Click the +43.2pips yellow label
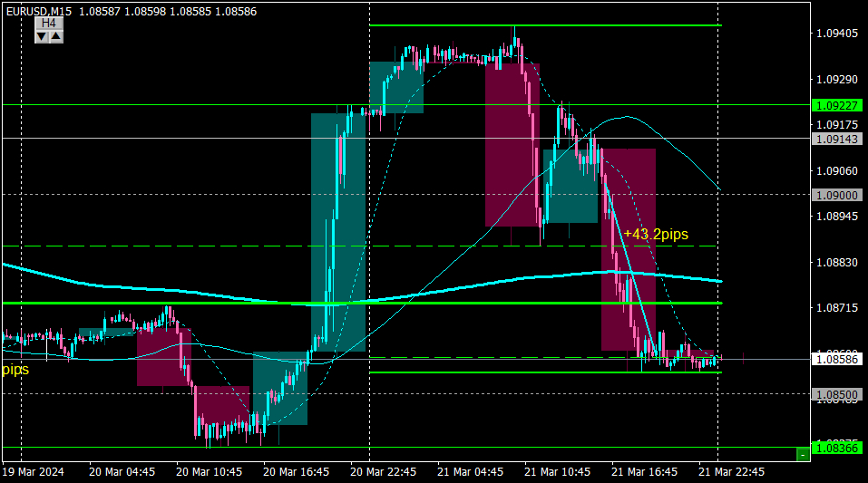 tap(656, 235)
